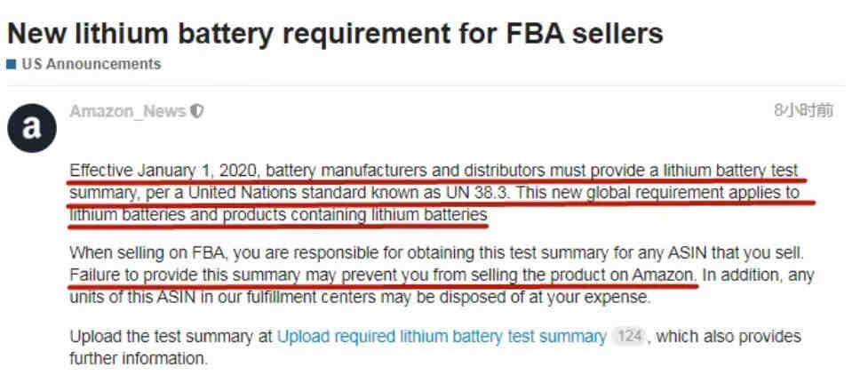Image resolution: width=868 pixels, height=375 pixels.
Task: Click the When selling on FBA sentence
Action: click(x=436, y=253)
